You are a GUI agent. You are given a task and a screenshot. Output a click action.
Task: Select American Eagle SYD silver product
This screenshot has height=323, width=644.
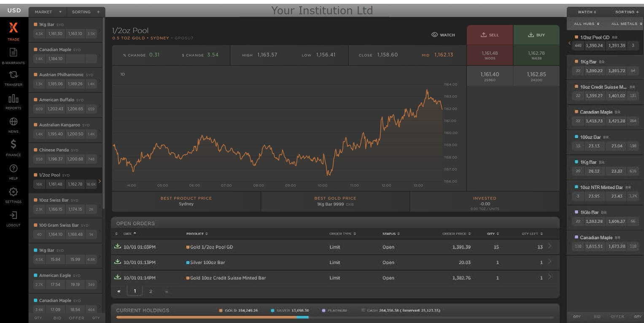click(x=65, y=280)
